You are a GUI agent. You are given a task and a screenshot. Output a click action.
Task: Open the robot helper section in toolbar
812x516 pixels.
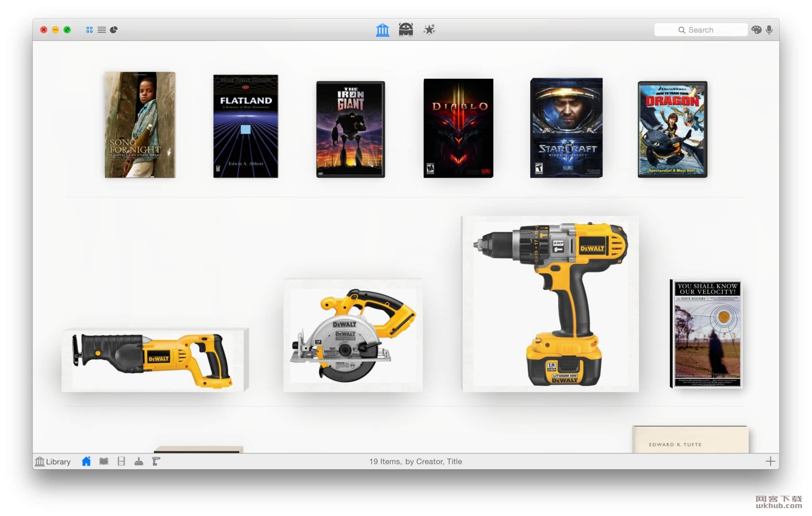click(x=406, y=30)
